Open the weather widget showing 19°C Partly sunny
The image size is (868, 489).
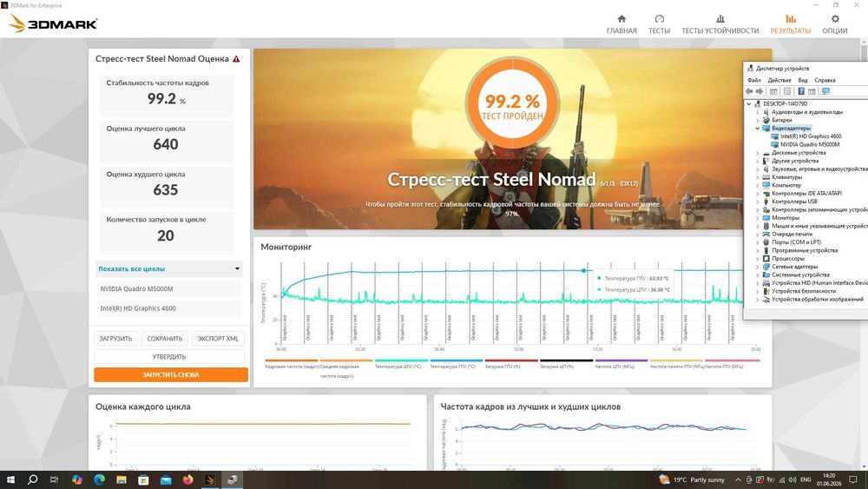point(692,479)
